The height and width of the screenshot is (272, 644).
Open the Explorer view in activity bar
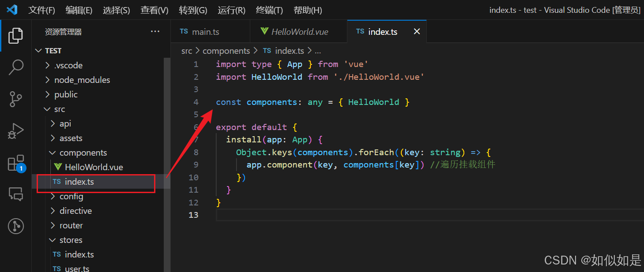pyautogui.click(x=16, y=35)
